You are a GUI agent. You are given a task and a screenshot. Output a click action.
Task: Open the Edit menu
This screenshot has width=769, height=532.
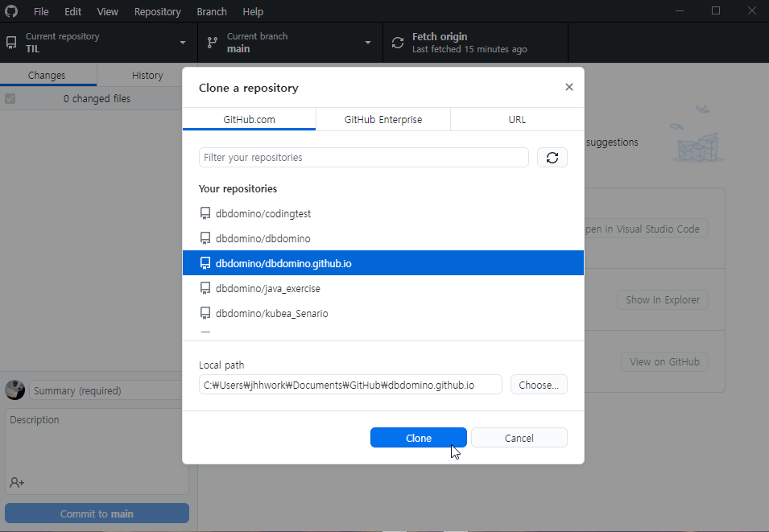[x=72, y=11]
